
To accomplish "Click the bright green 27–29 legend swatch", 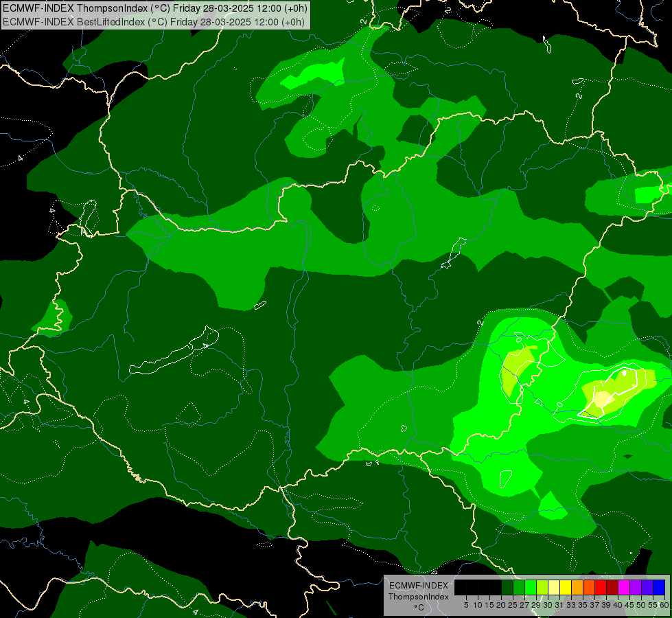I will point(531,587).
